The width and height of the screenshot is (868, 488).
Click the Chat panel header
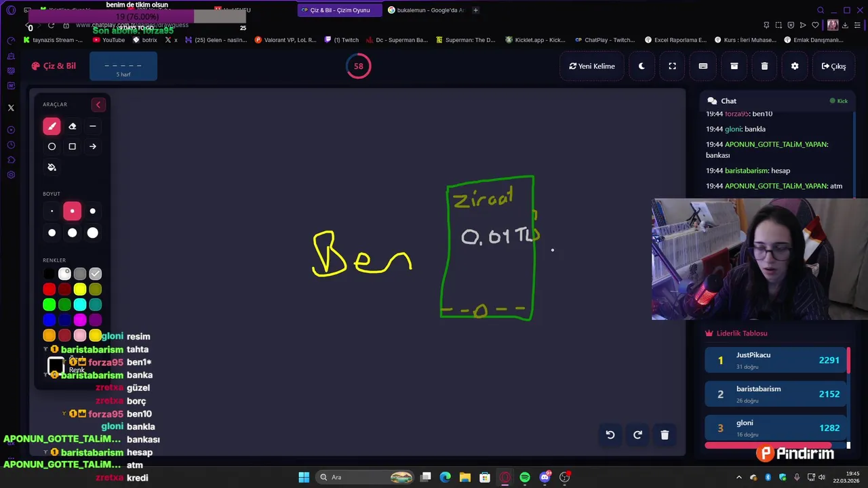(x=777, y=101)
